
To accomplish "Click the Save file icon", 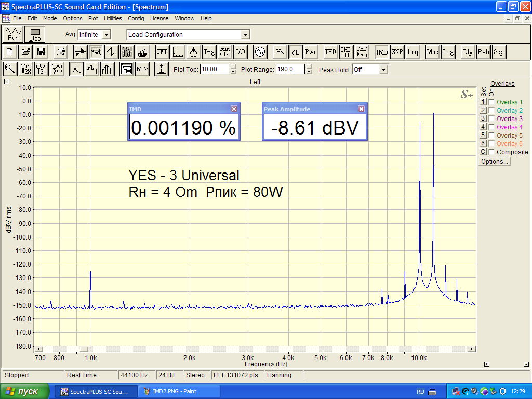I will [x=41, y=51].
